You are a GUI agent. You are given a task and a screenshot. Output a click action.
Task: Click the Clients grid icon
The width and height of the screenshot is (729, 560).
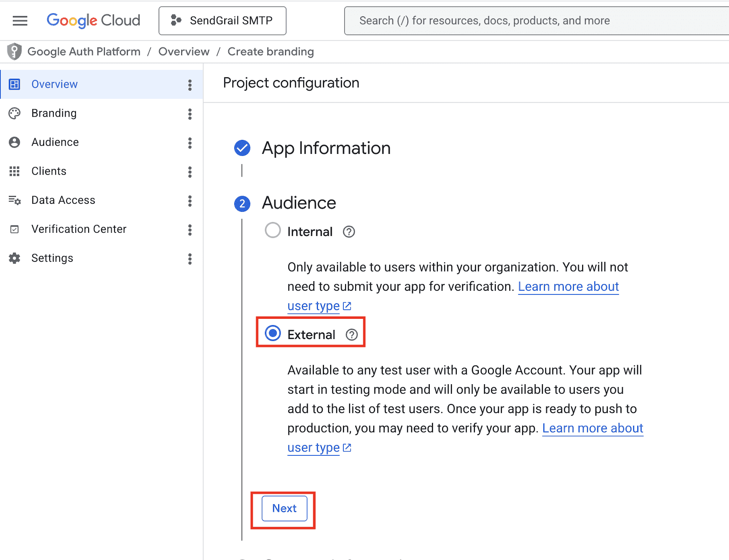tap(14, 171)
